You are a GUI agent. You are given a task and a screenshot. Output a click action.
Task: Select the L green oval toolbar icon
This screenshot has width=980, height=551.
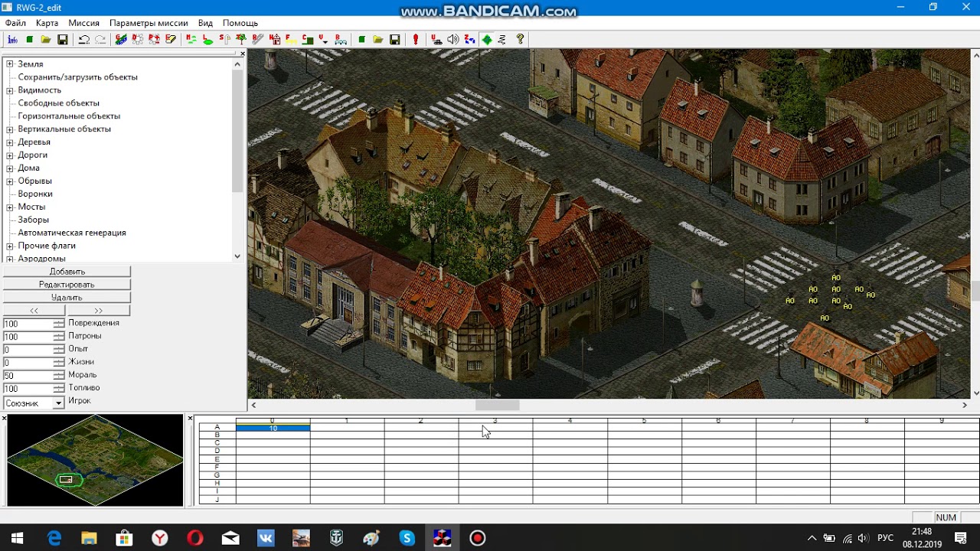[x=208, y=40]
